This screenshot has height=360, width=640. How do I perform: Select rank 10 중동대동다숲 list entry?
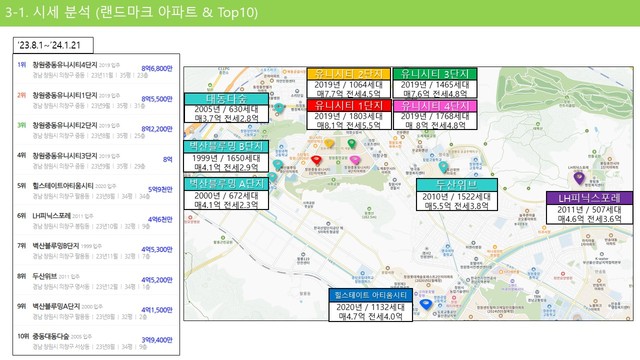click(96, 341)
